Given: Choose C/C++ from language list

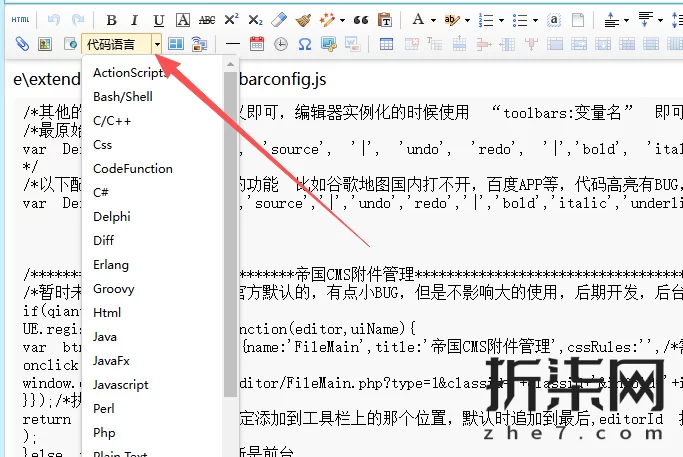Looking at the screenshot, I should (x=153, y=120).
